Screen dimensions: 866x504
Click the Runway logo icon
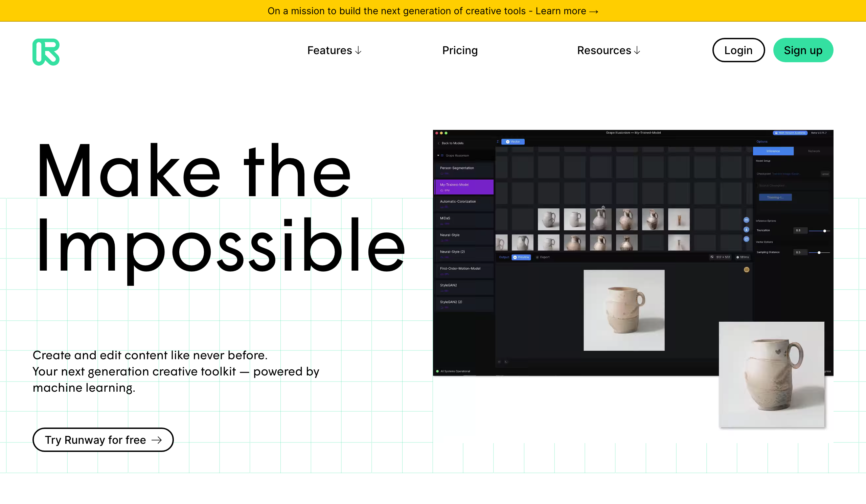click(46, 52)
